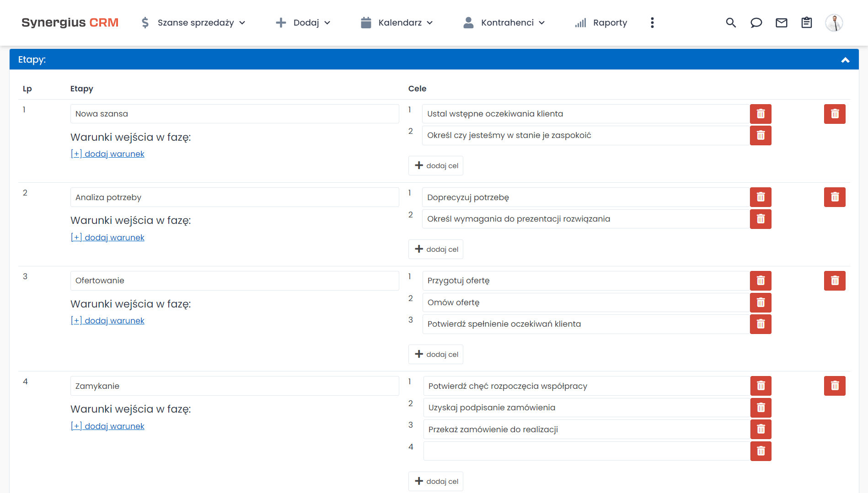Viewport: 868px width, 493px height.
Task: Delete the 'Nowa szansa' stage with red trash icon
Action: pos(835,114)
